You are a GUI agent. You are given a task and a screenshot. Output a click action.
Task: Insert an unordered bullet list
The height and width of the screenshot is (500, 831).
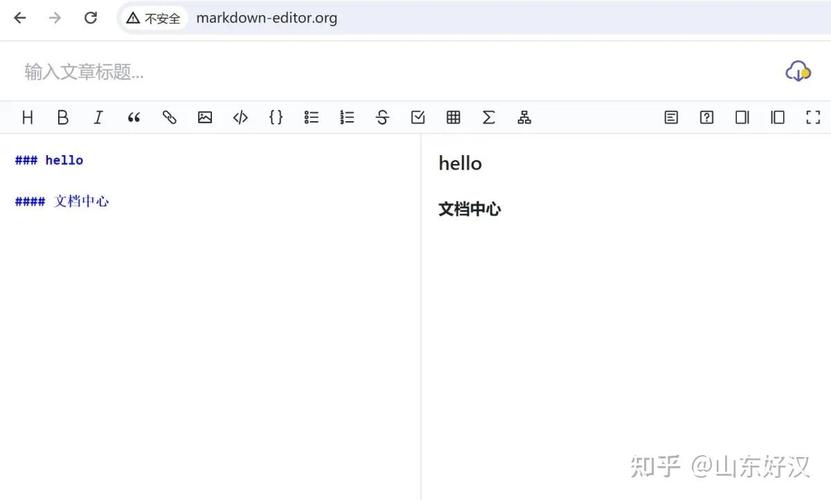311,117
